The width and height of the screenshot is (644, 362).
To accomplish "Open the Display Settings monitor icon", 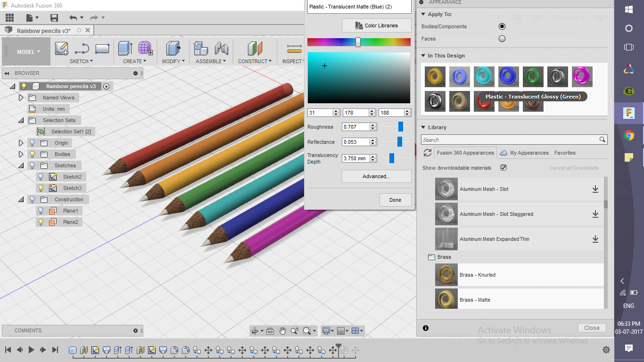I will tap(326, 331).
